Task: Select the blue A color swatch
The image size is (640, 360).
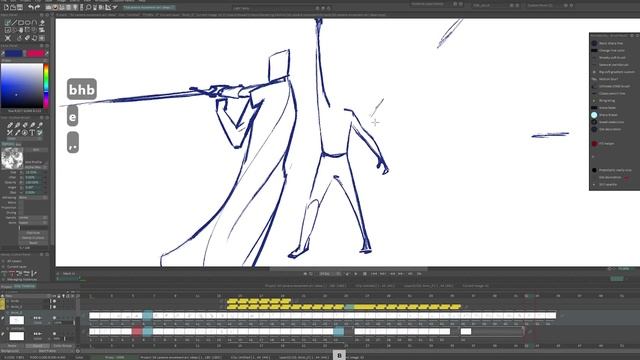Action: (x=13, y=53)
